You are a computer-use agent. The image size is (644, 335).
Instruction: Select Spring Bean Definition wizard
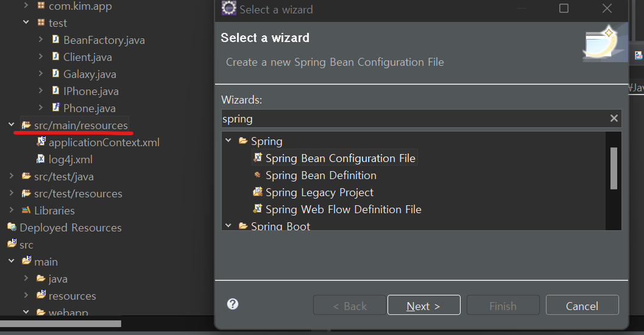tap(320, 175)
